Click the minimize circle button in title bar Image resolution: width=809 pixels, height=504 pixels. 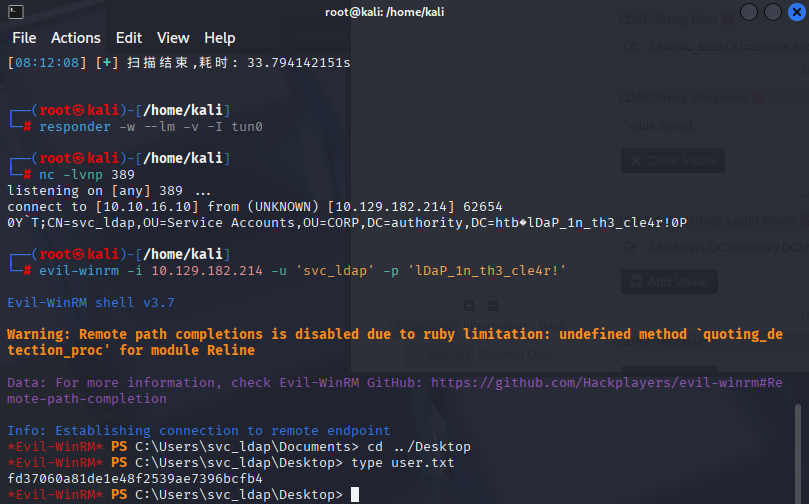pyautogui.click(x=749, y=12)
